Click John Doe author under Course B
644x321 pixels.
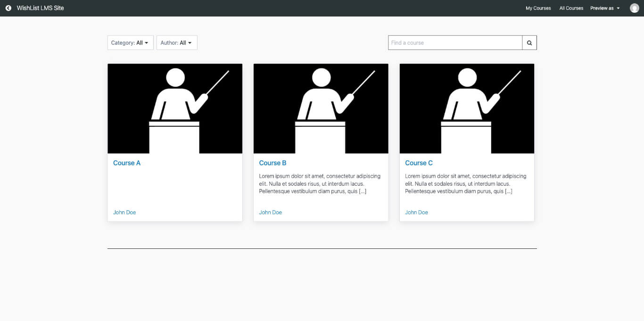[270, 213]
